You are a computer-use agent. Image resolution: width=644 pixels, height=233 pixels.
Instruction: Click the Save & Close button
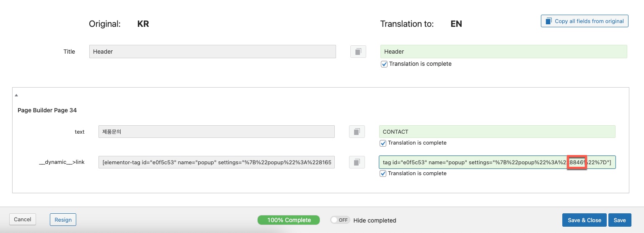(584, 220)
